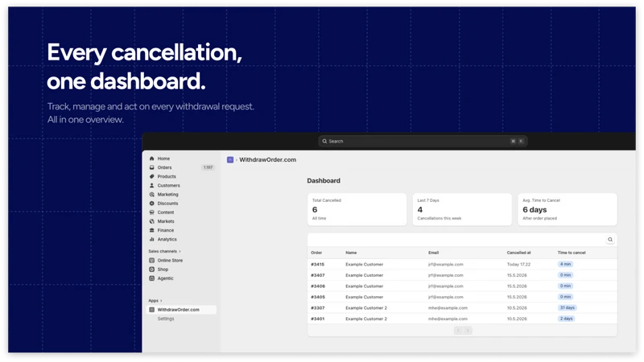Click the Dashboard heading

pyautogui.click(x=324, y=180)
